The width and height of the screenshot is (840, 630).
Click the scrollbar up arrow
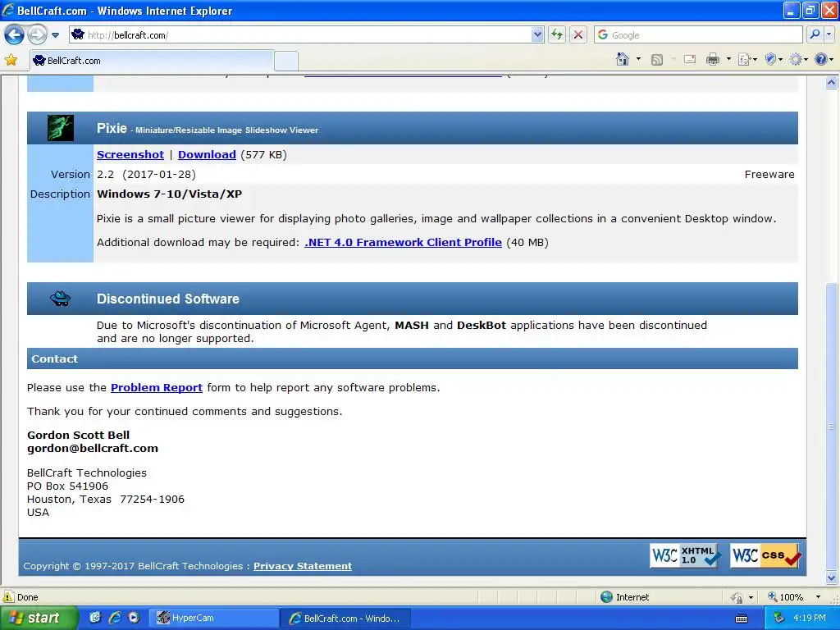click(832, 83)
